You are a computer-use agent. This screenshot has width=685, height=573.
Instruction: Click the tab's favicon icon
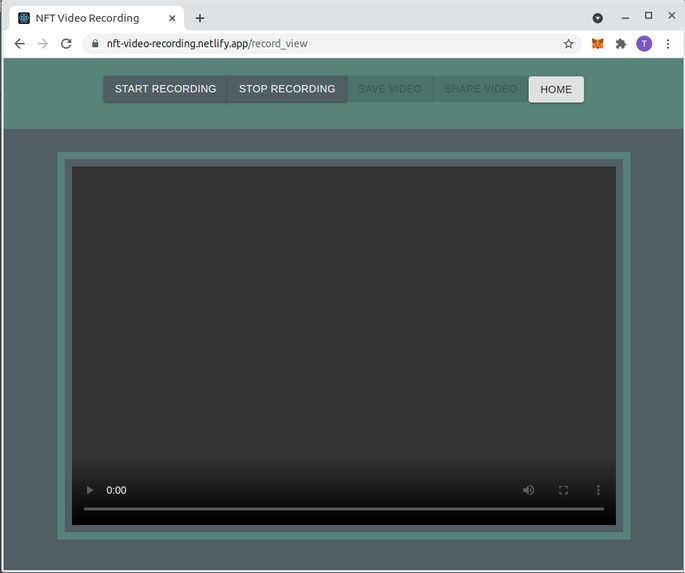click(x=24, y=18)
